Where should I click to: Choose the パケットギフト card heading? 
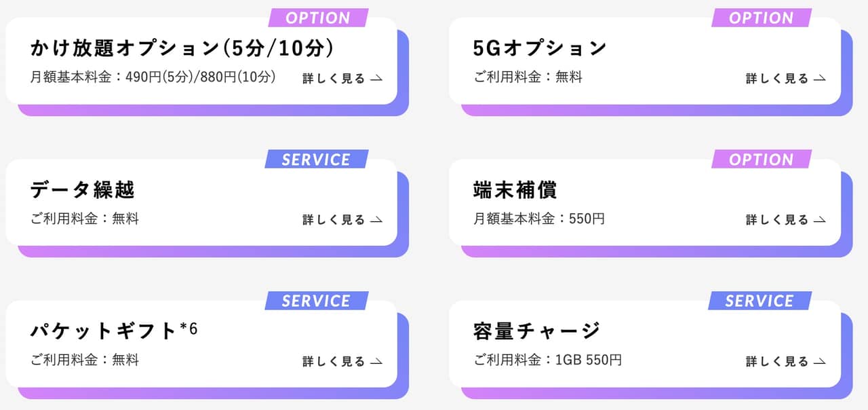pos(113,331)
